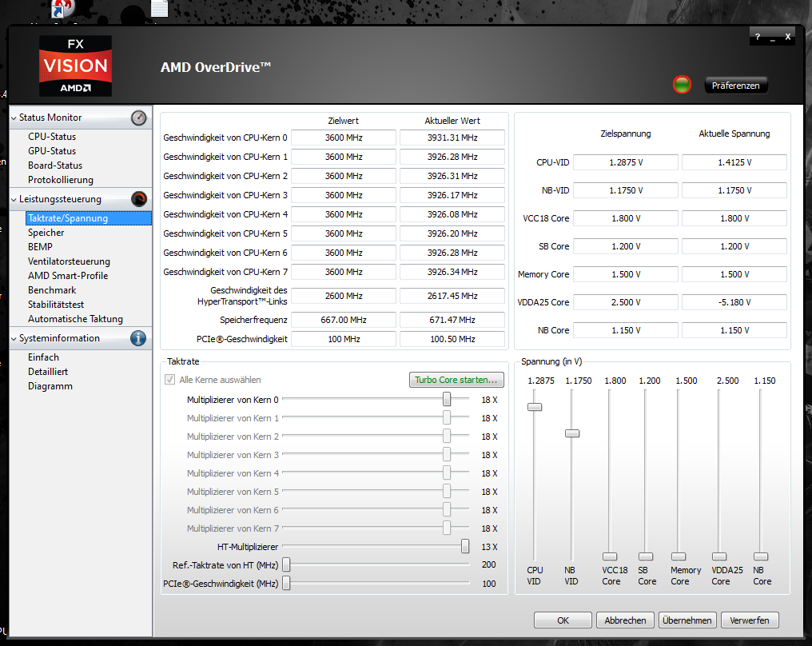
Task: Collapse the Status Monitor section
Action: [x=14, y=118]
